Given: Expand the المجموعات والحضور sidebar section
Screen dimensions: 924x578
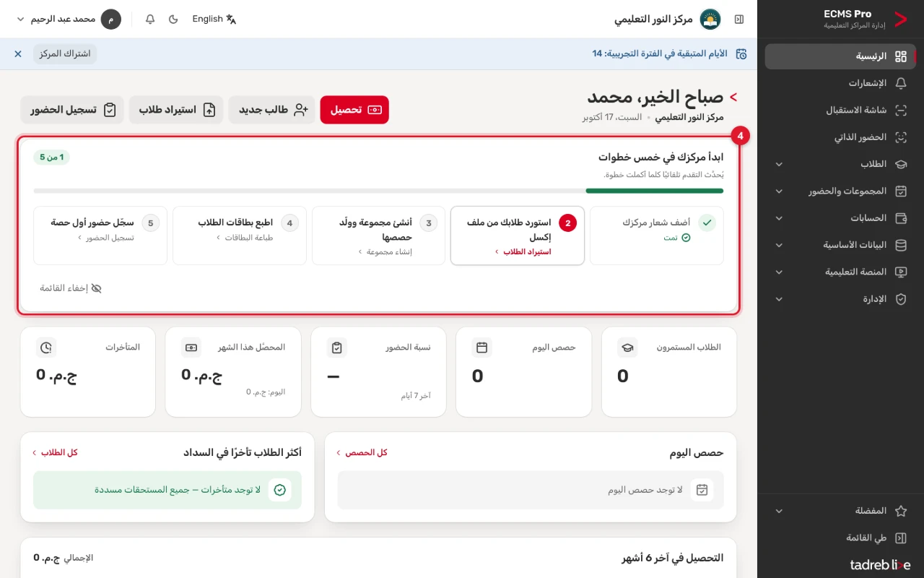Looking at the screenshot, I should tap(840, 191).
